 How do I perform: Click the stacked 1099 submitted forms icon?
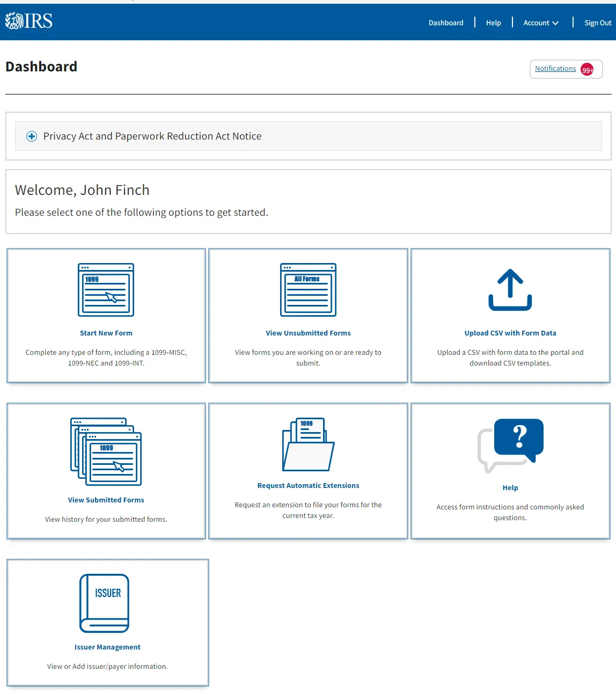[x=106, y=452]
